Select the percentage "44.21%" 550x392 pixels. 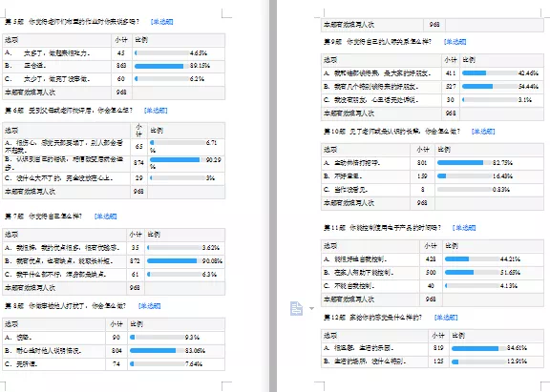[x=510, y=259]
